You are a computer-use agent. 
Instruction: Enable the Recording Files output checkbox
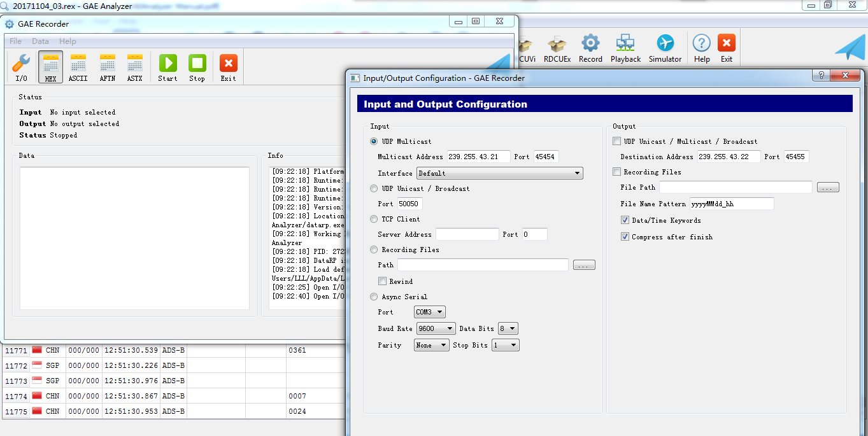pos(616,172)
